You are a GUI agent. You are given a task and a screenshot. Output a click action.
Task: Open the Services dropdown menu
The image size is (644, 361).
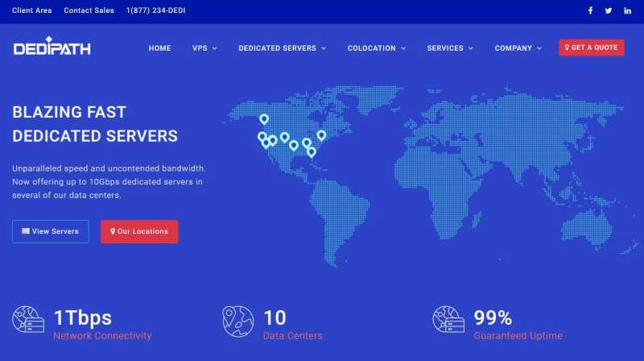[x=450, y=48]
